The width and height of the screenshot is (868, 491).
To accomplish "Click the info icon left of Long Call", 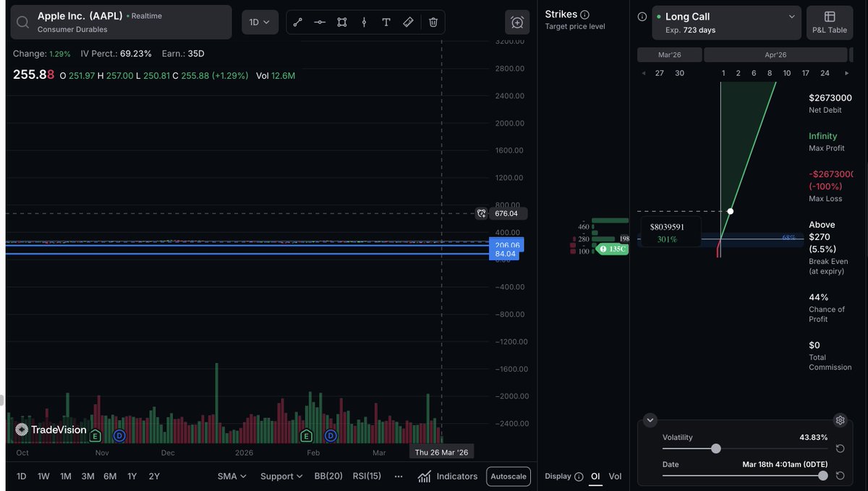I will (x=642, y=17).
